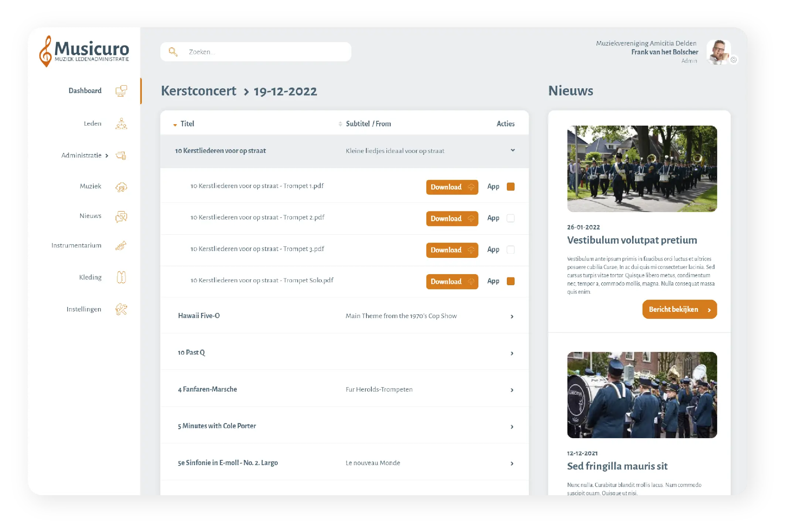Viewport: 785px width, 532px height.
Task: Go to the Muziek menu item
Action: pos(91,186)
